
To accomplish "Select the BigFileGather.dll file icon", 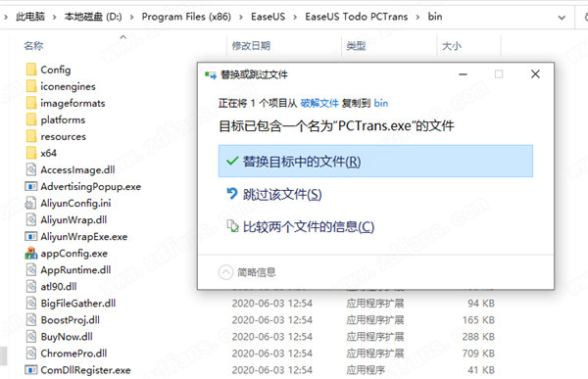I will 31,304.
